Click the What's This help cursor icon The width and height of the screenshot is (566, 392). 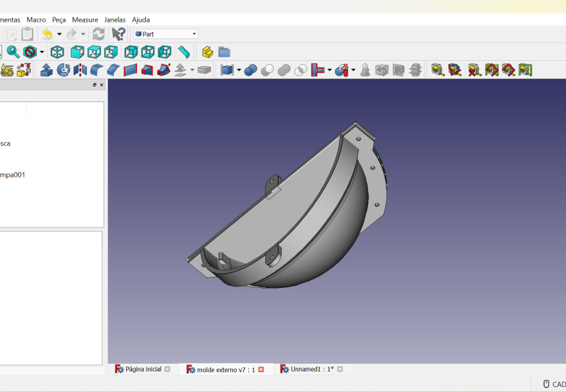[x=118, y=34]
